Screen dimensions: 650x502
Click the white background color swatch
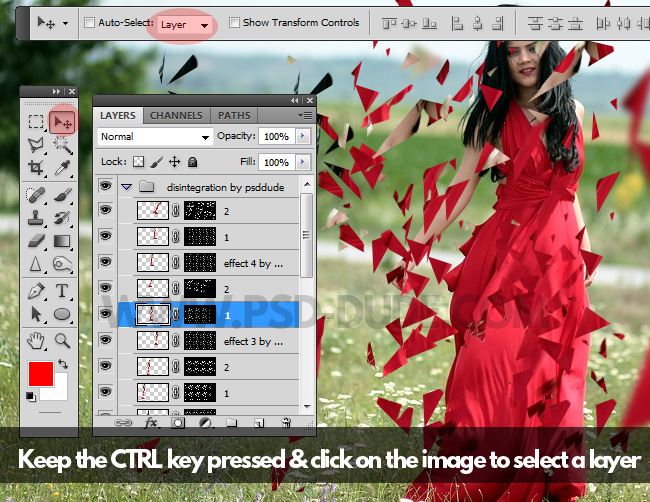coord(61,391)
